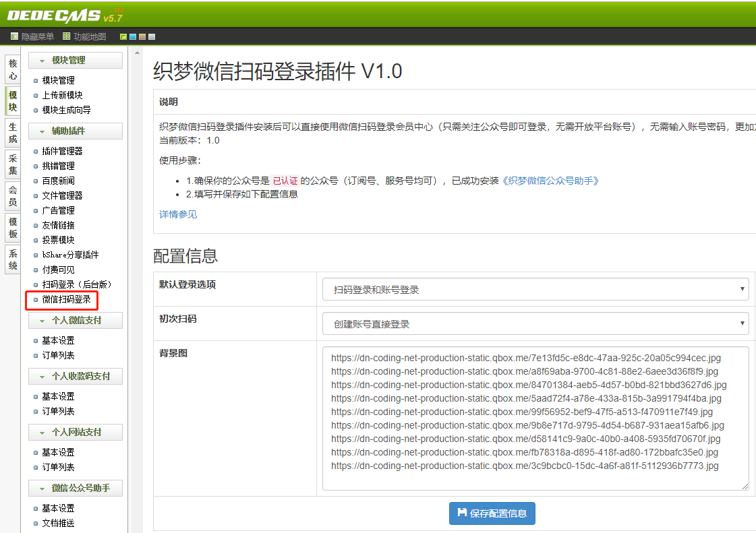Open the 初次扫码 dropdown

point(535,324)
